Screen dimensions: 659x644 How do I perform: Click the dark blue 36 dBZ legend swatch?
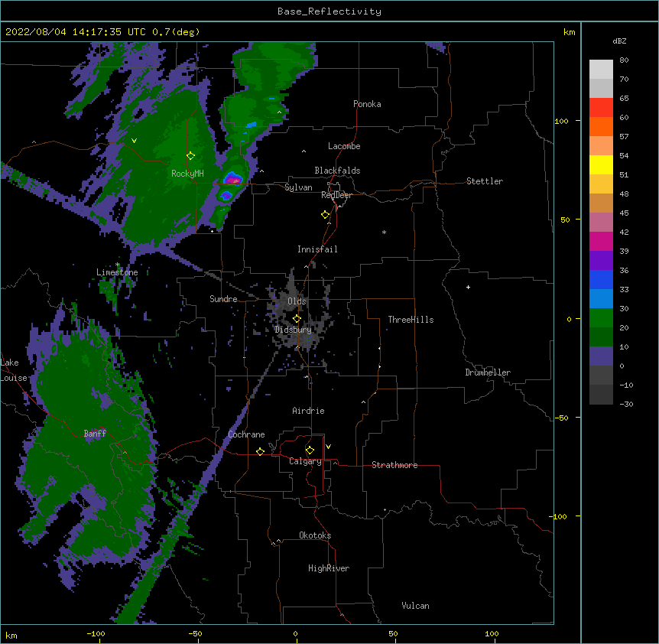(x=601, y=279)
